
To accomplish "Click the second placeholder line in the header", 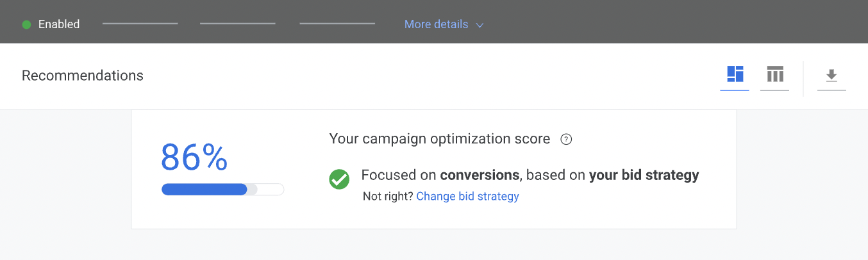I will 237,24.
